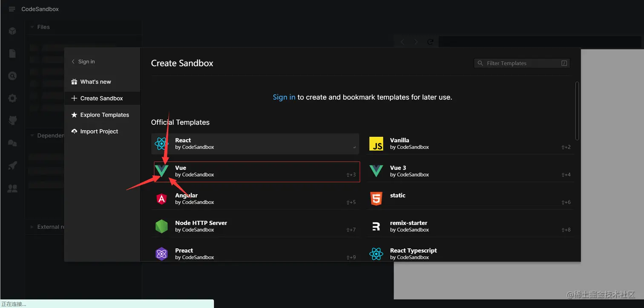The height and width of the screenshot is (308, 644).
Task: Open the deployment rocket icon
Action: click(12, 166)
